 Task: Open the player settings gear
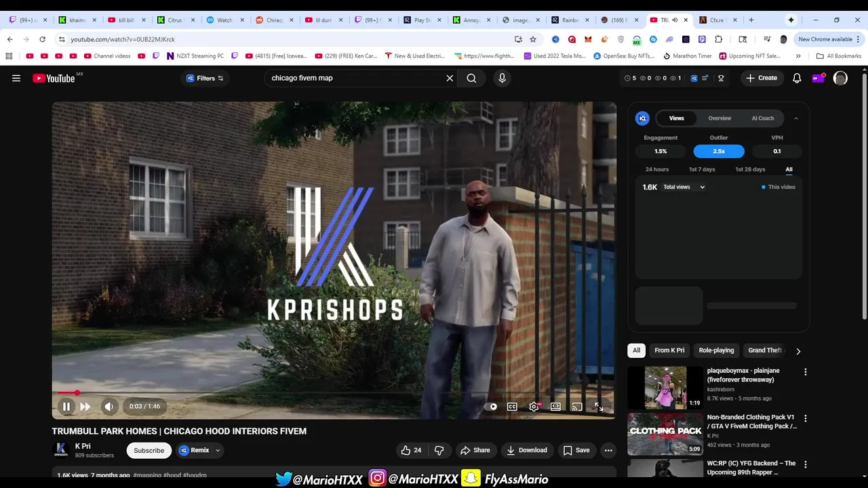(534, 407)
